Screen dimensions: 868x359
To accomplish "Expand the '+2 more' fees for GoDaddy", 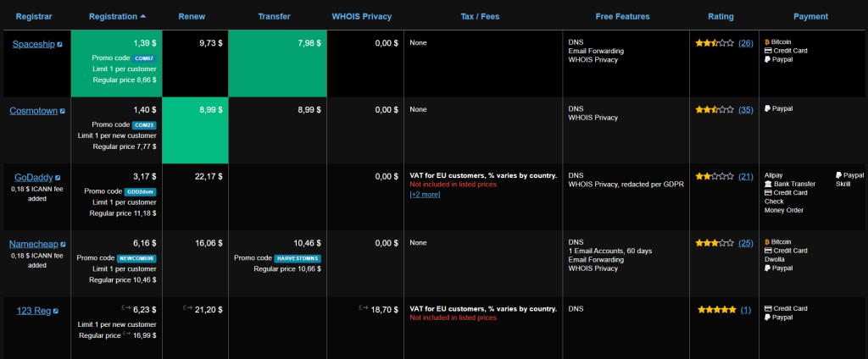I will click(x=425, y=194).
